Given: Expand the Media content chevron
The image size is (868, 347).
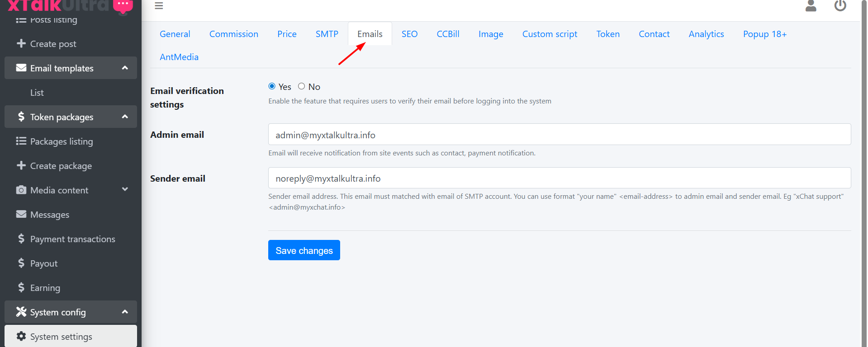Looking at the screenshot, I should coord(125,190).
